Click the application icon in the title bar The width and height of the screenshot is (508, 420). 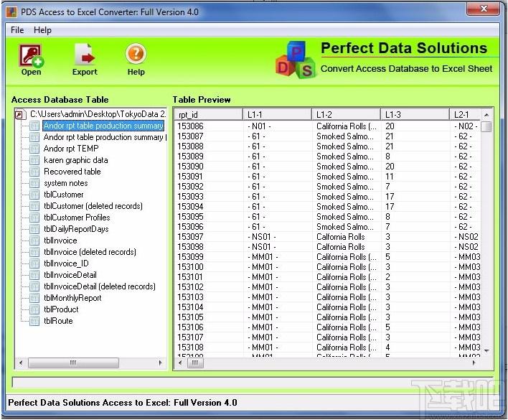click(11, 12)
